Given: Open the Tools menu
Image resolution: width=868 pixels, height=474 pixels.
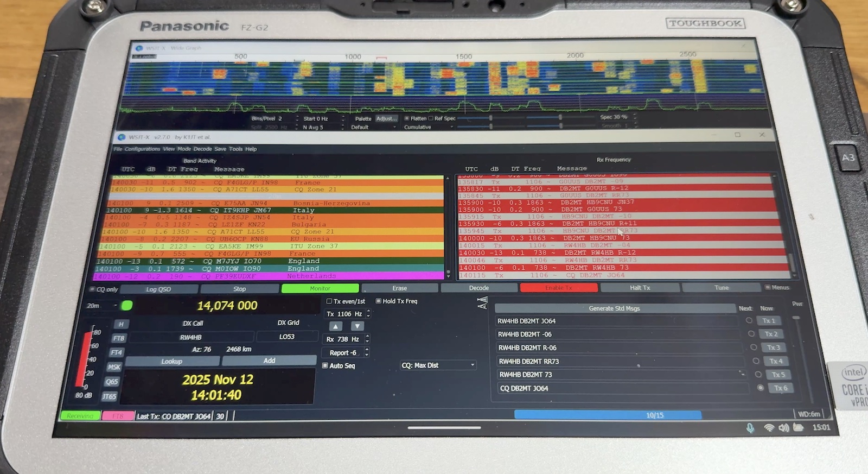Looking at the screenshot, I should (x=235, y=149).
